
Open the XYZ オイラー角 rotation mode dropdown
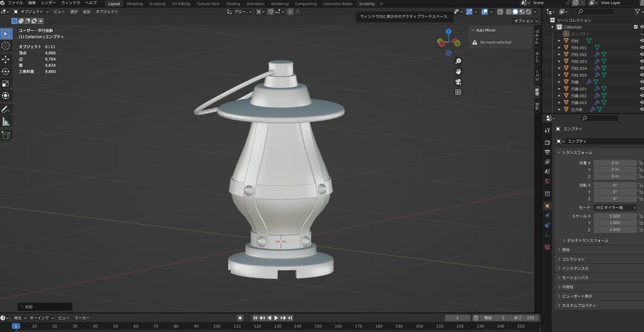[615, 208]
